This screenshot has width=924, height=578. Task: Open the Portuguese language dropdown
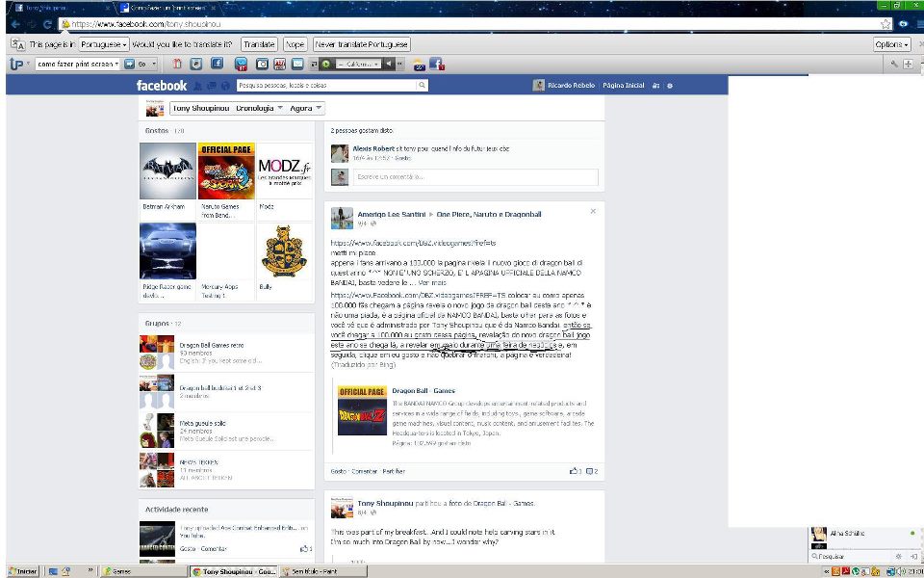click(x=104, y=44)
